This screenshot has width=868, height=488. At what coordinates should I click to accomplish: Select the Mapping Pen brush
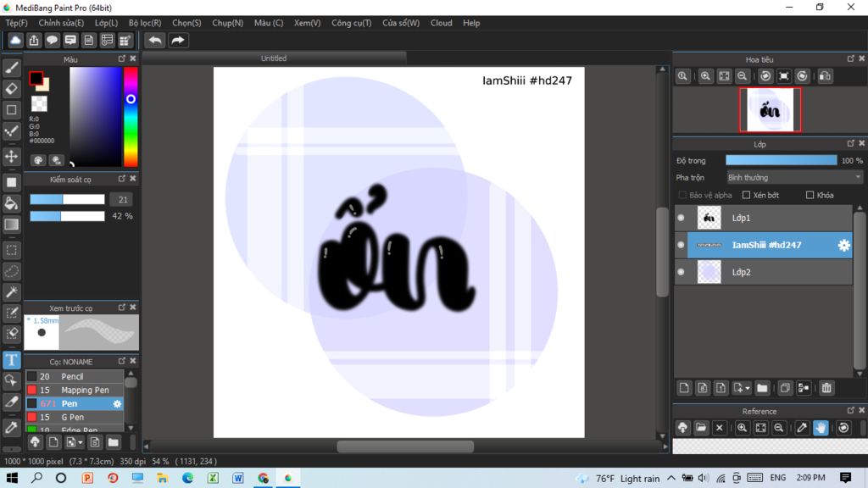pos(75,390)
